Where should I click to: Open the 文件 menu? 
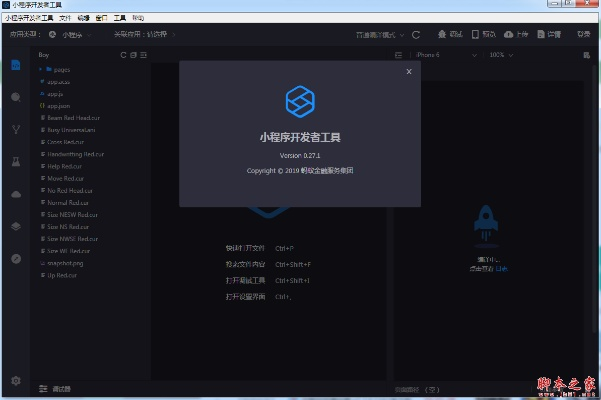[x=65, y=18]
